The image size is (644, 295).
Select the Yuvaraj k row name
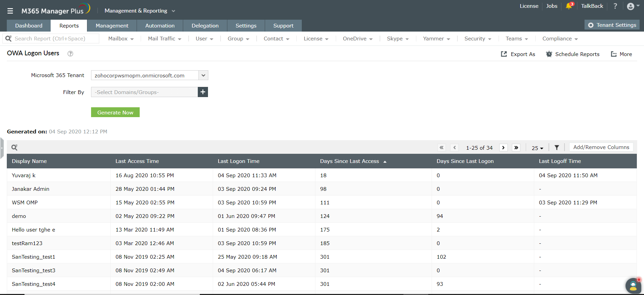tap(23, 176)
